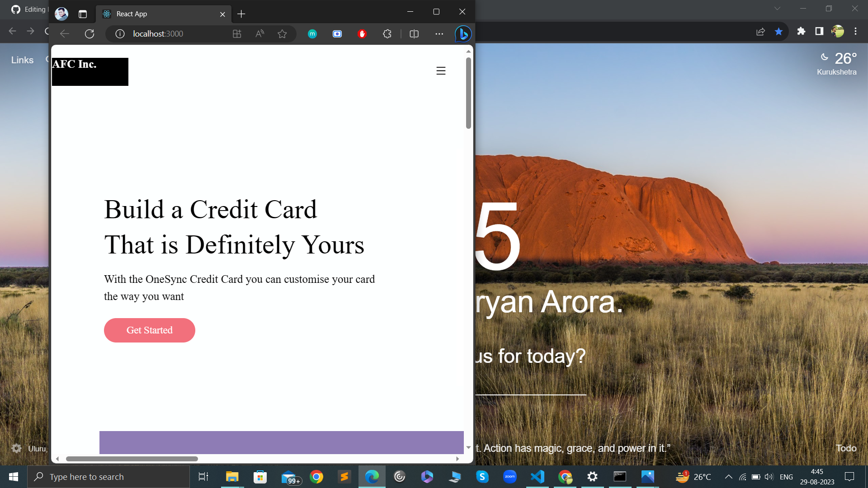Expand hidden system tray icons
The image size is (868, 488).
(728, 477)
